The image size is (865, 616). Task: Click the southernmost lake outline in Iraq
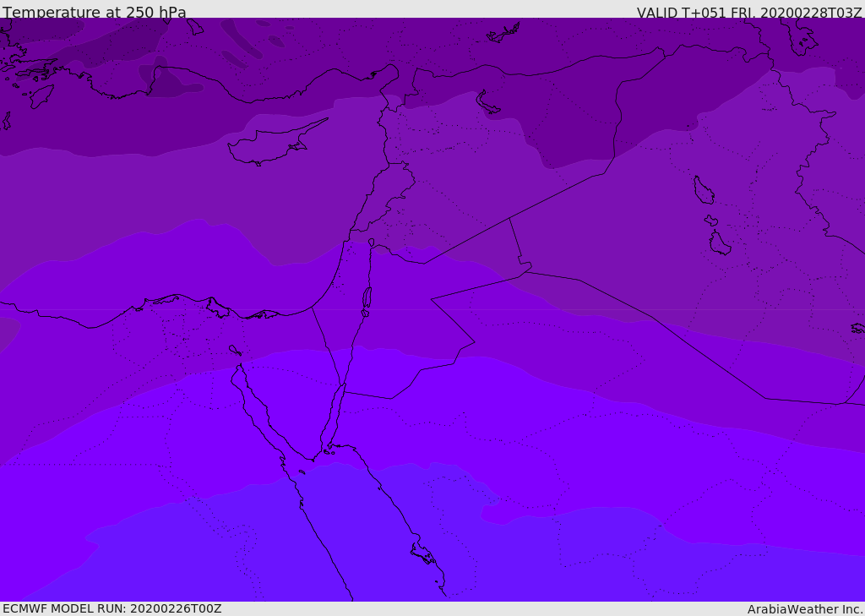point(720,243)
